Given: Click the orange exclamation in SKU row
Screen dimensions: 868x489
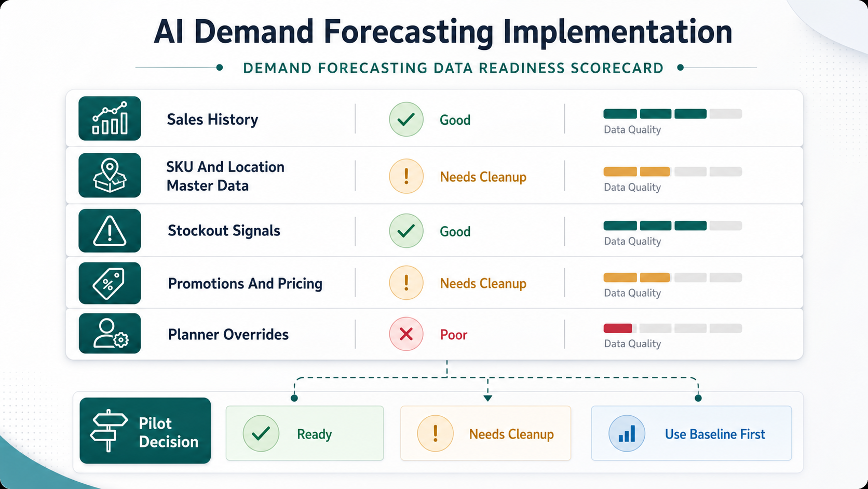Looking at the screenshot, I should point(406,176).
